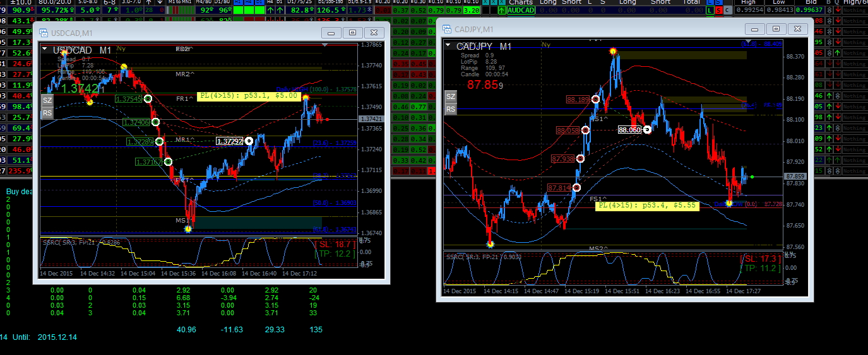Click red down arrow in 0.99637 bid row

837,10
